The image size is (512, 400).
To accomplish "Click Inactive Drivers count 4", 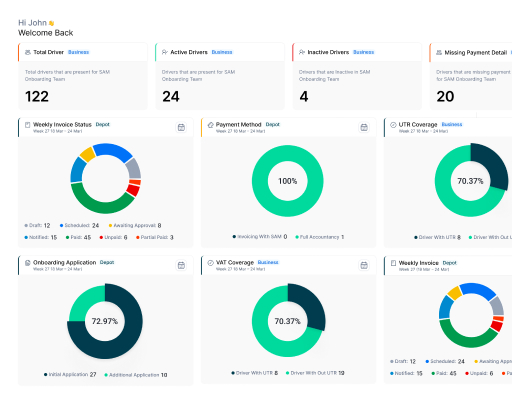I will coord(304,97).
